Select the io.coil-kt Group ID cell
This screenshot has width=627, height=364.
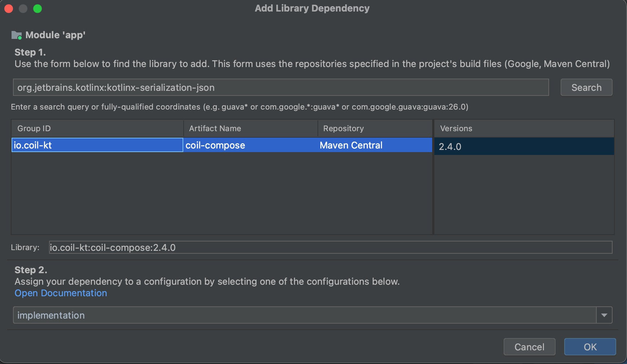tap(97, 145)
